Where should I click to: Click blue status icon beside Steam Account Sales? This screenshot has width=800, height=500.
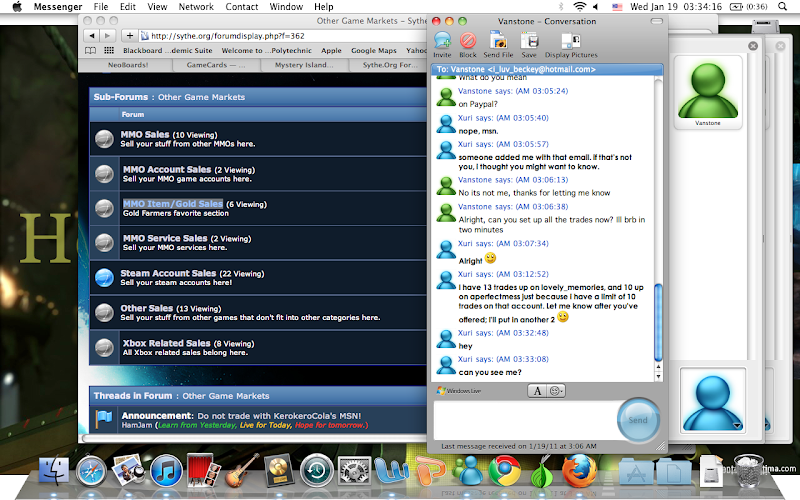click(x=105, y=278)
